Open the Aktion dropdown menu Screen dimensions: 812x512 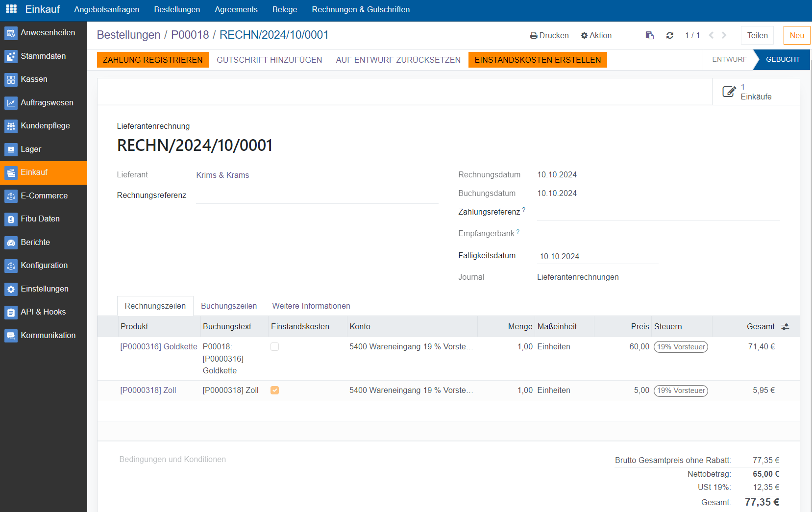coord(596,35)
